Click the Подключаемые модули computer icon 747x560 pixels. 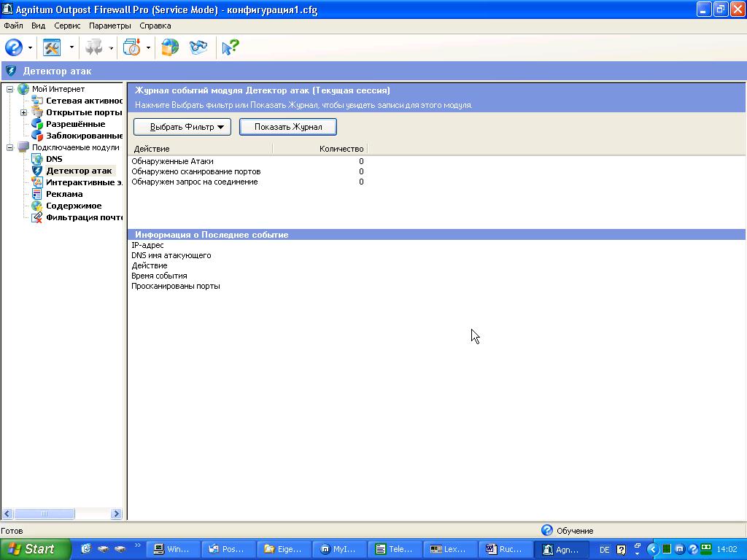[x=23, y=147]
